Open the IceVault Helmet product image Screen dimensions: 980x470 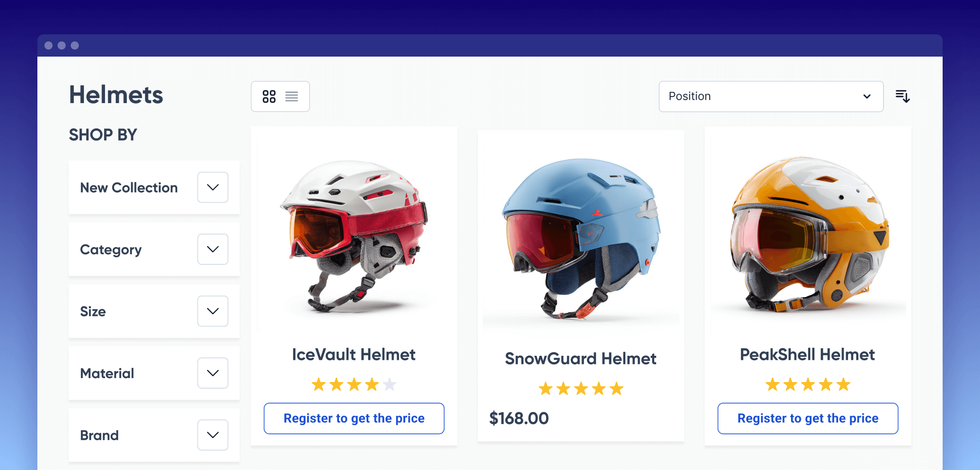pyautogui.click(x=354, y=235)
